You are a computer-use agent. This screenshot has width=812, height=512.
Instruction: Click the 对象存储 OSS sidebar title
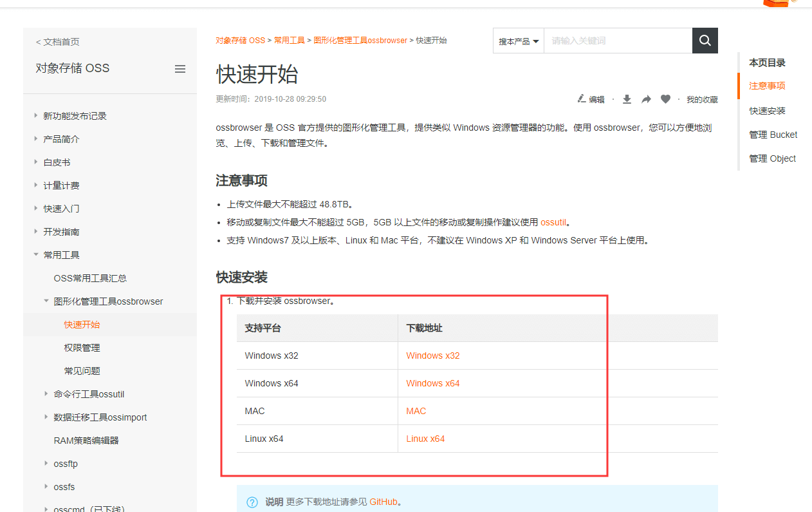coord(73,68)
